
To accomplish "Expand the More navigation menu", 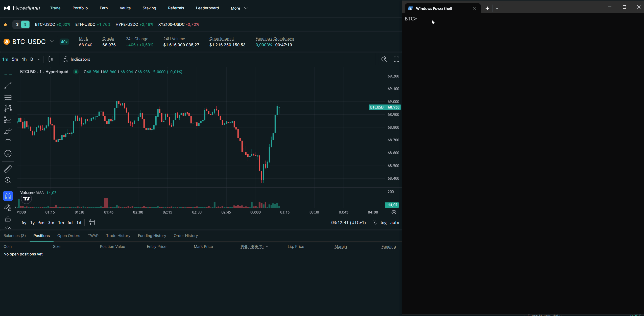I will (x=239, y=8).
